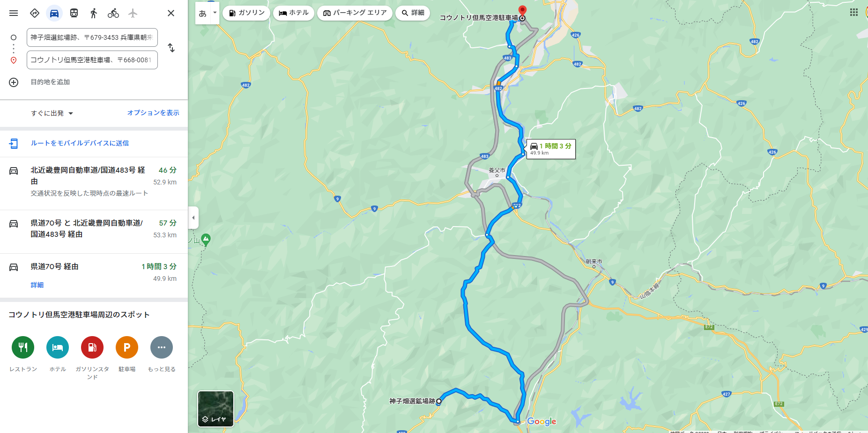Screen dimensions: 868x433
Task: Click the restaurant nearby spots icon
Action: pos(23,347)
